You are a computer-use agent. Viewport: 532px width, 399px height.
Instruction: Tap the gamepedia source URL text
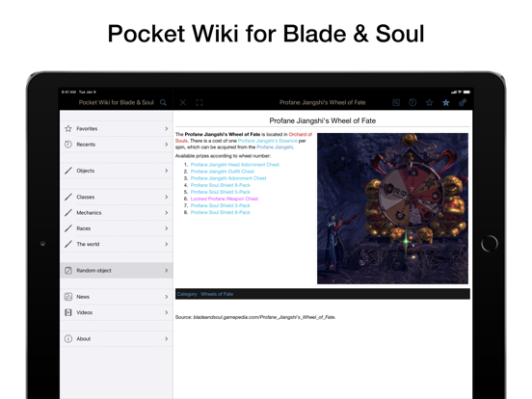tap(264, 317)
